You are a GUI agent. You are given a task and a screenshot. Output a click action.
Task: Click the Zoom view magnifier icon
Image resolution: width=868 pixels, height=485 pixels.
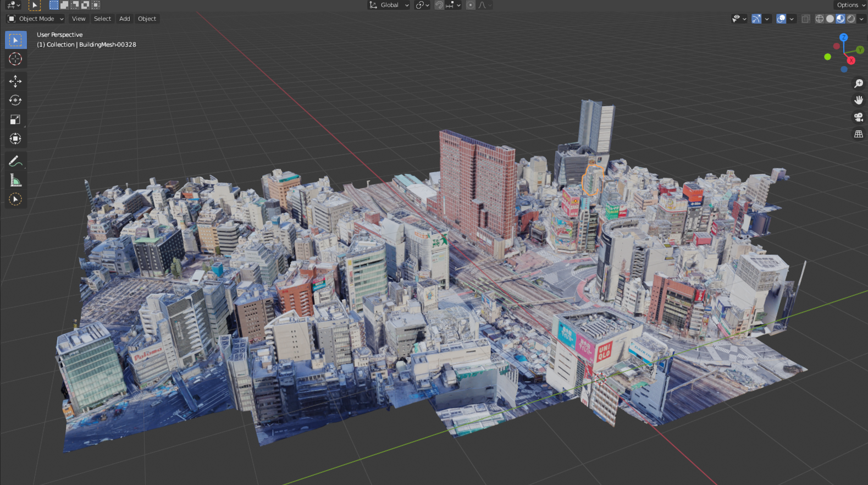tap(859, 84)
